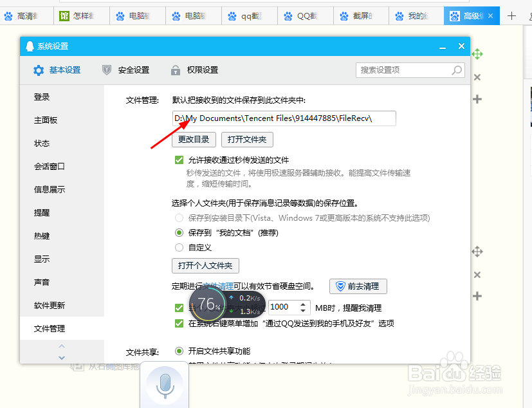Screen dimensions: 532x408
Task: Switch to browser tab qq截
Action: 250,15
